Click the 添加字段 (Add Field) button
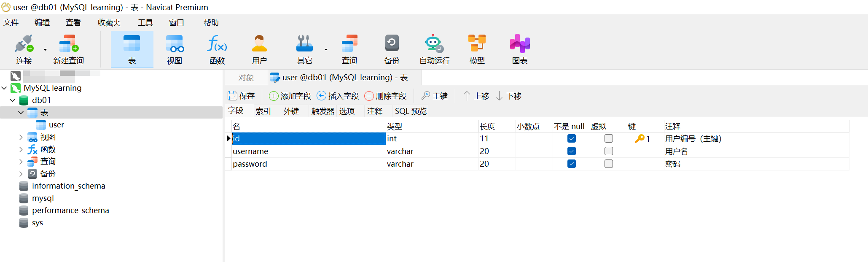 point(290,96)
